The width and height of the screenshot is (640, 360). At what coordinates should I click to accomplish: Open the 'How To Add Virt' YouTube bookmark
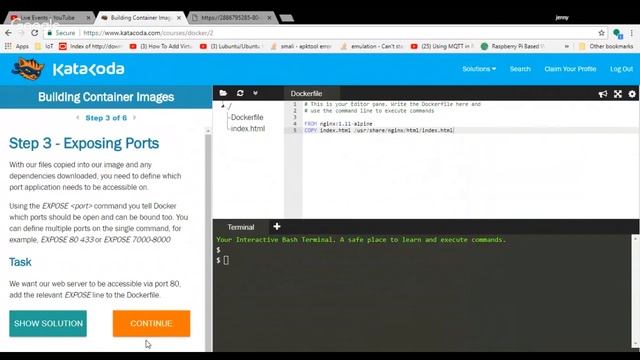tap(160, 46)
